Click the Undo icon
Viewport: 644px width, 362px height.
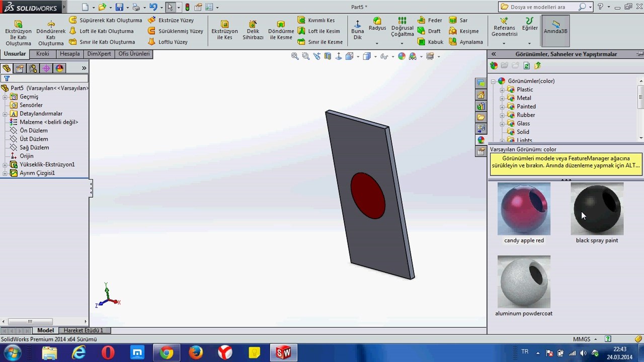(153, 7)
